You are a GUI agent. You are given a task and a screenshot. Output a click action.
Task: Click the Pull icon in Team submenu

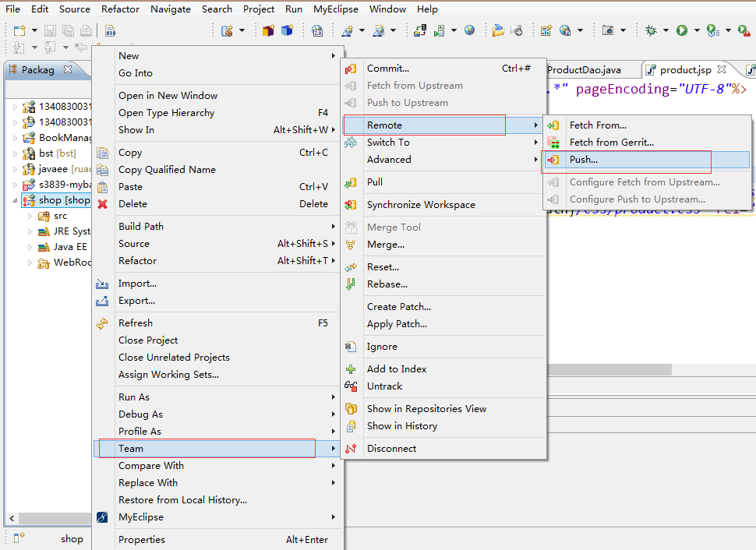pos(351,183)
